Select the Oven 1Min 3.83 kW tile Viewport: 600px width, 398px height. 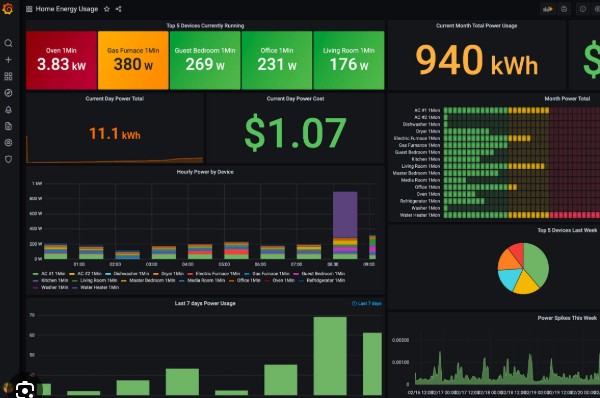click(x=61, y=60)
